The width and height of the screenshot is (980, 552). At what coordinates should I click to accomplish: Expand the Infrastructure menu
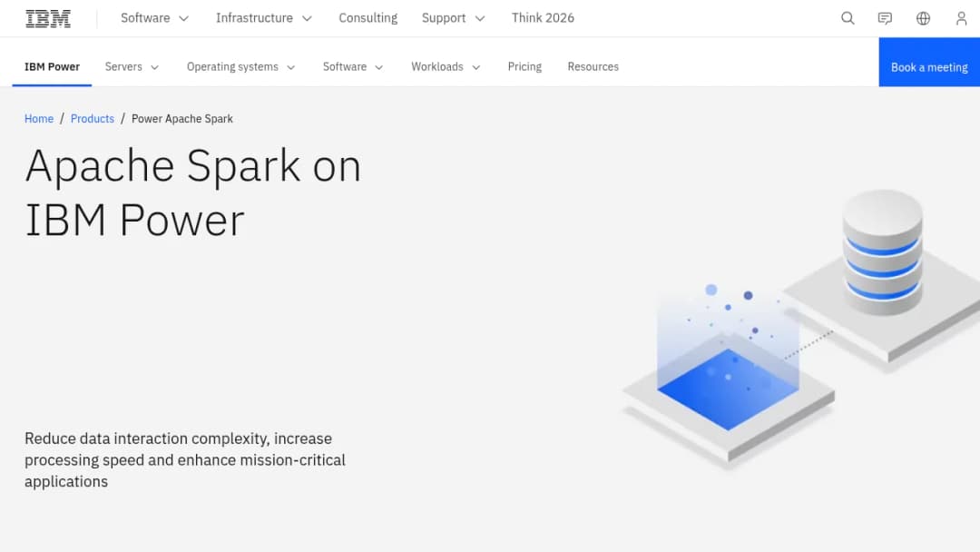coord(264,18)
